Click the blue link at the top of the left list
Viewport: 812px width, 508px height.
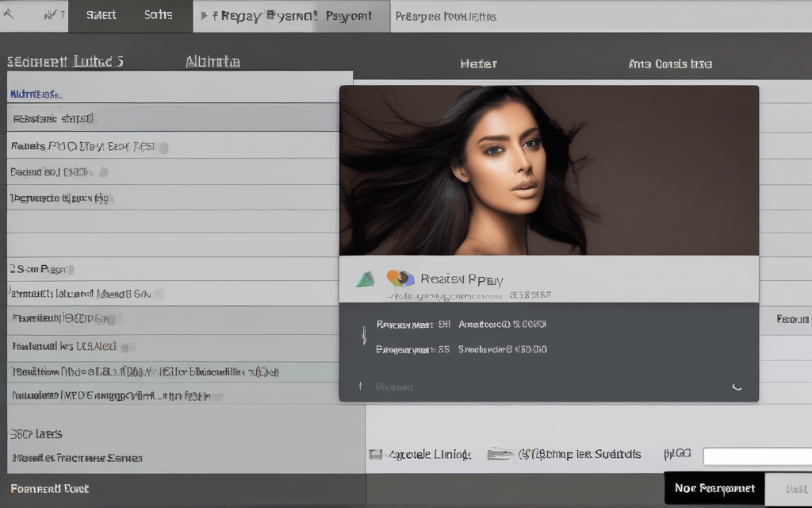click(x=35, y=94)
